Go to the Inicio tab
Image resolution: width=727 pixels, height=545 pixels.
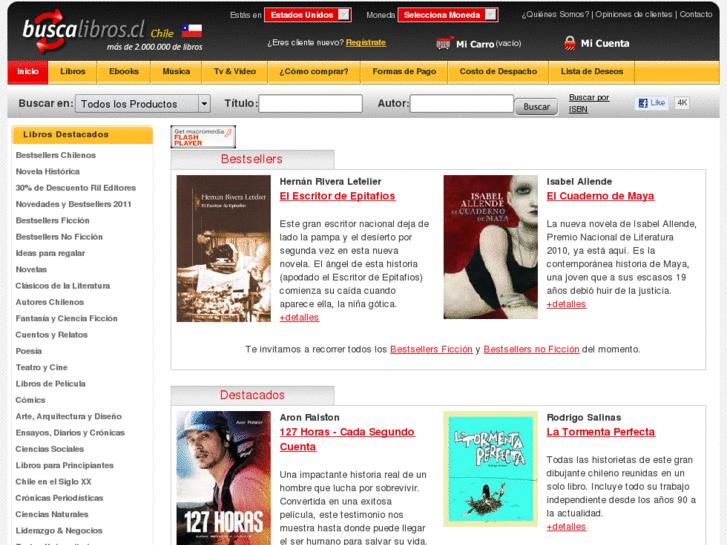tap(28, 71)
